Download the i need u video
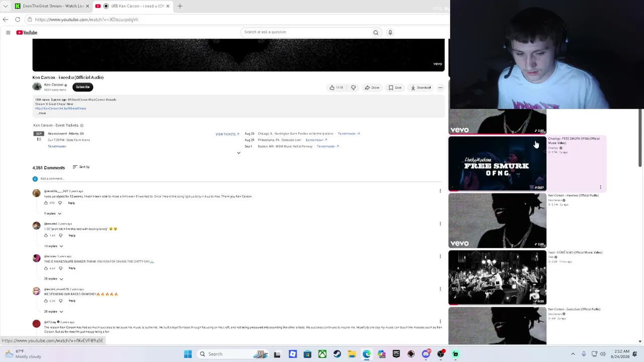Image resolution: width=644 pixels, height=362 pixels. [x=421, y=87]
